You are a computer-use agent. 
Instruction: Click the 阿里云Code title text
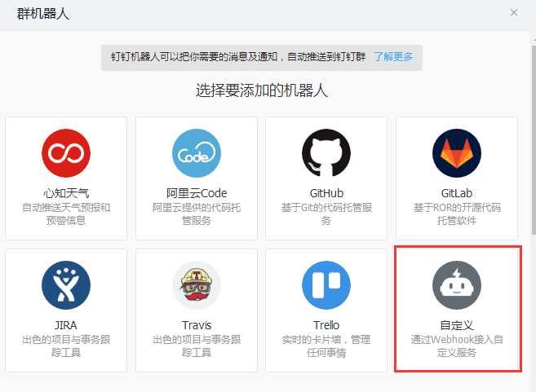[197, 193]
